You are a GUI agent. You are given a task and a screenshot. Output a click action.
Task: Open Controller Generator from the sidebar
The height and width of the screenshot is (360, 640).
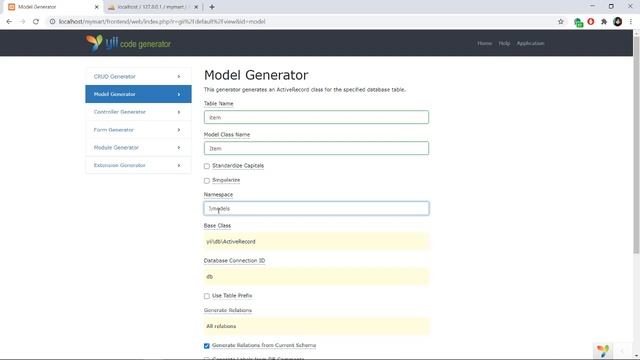pyautogui.click(x=138, y=112)
